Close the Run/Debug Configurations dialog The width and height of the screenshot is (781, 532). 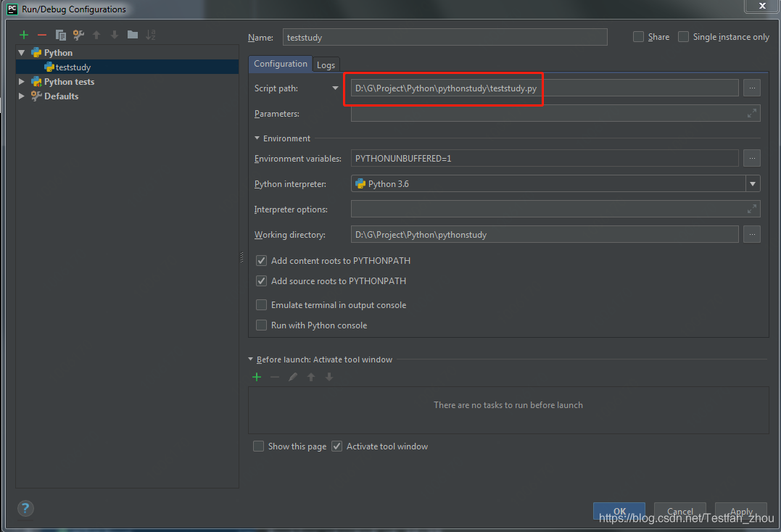tap(762, 6)
